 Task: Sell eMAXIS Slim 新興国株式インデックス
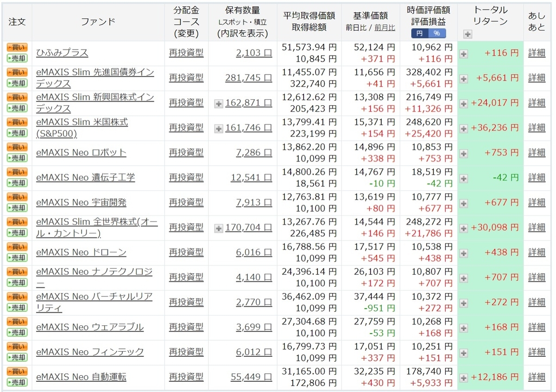click(x=17, y=108)
